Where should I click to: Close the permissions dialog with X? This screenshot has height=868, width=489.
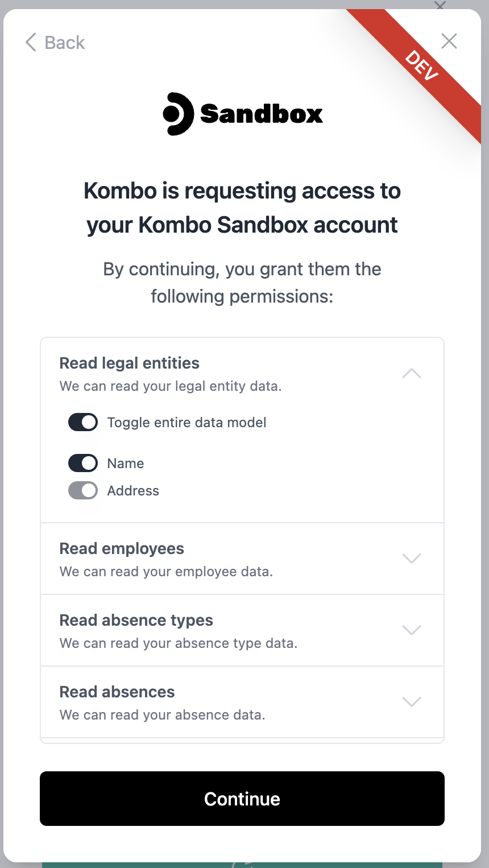[449, 41]
